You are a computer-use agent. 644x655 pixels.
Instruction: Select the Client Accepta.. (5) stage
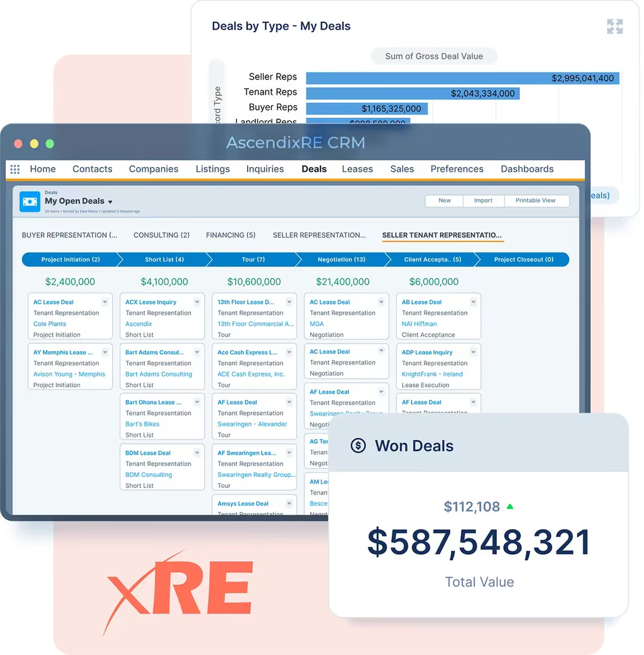click(432, 259)
